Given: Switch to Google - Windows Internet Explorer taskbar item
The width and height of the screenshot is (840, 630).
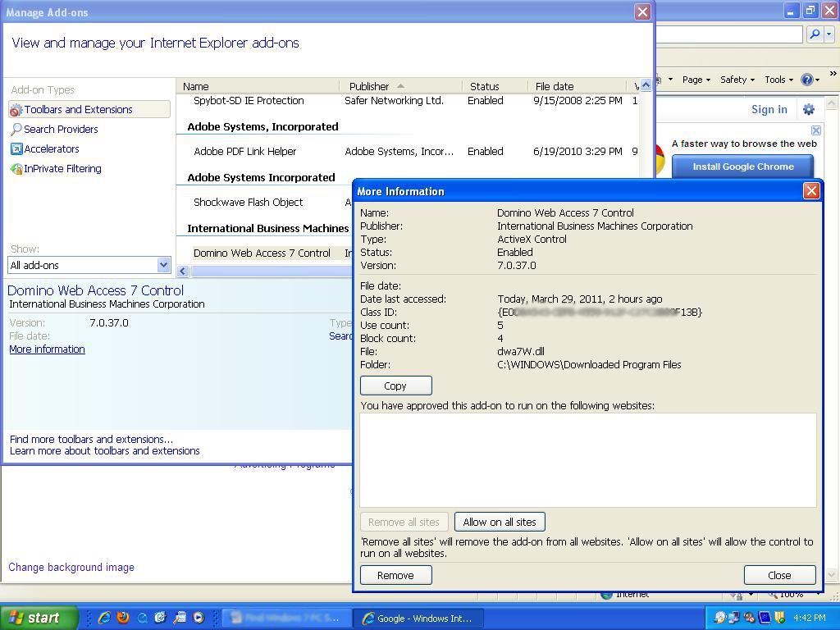Looking at the screenshot, I should click(x=418, y=619).
